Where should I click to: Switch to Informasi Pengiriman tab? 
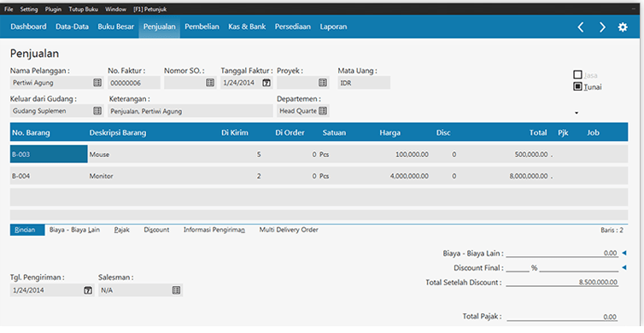pyautogui.click(x=214, y=230)
